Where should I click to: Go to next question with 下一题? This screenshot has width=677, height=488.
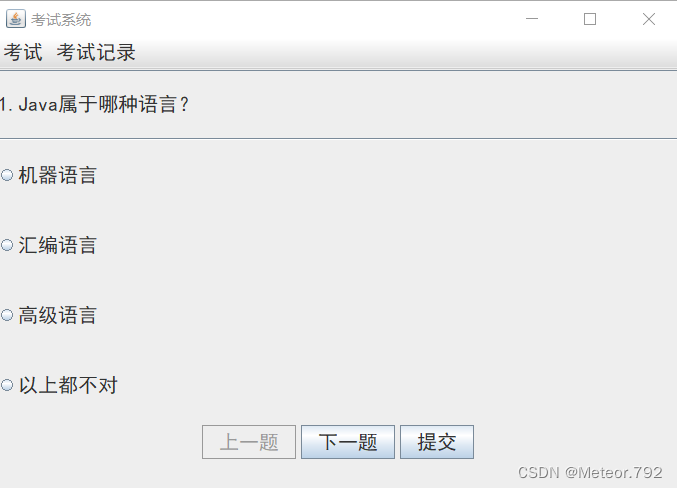pyautogui.click(x=348, y=442)
